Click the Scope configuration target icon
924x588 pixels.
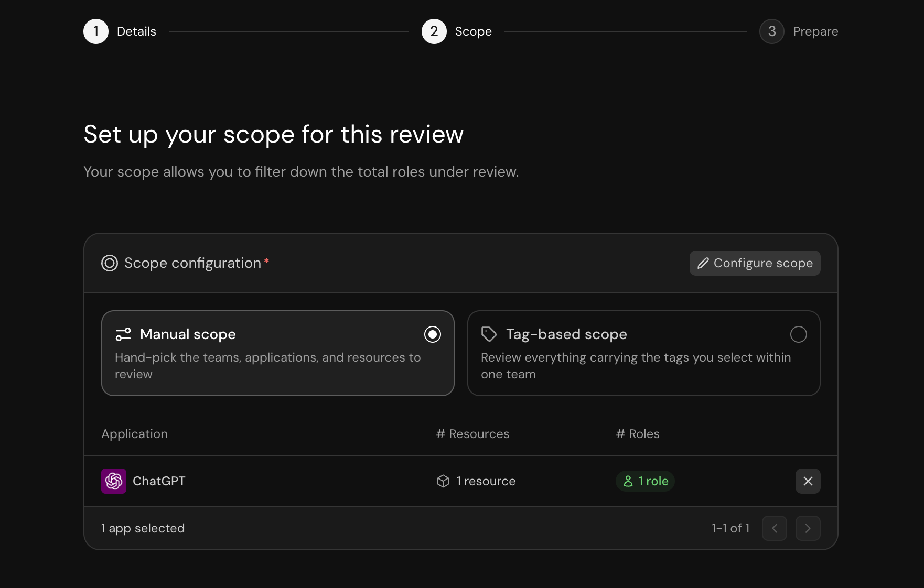(x=110, y=263)
